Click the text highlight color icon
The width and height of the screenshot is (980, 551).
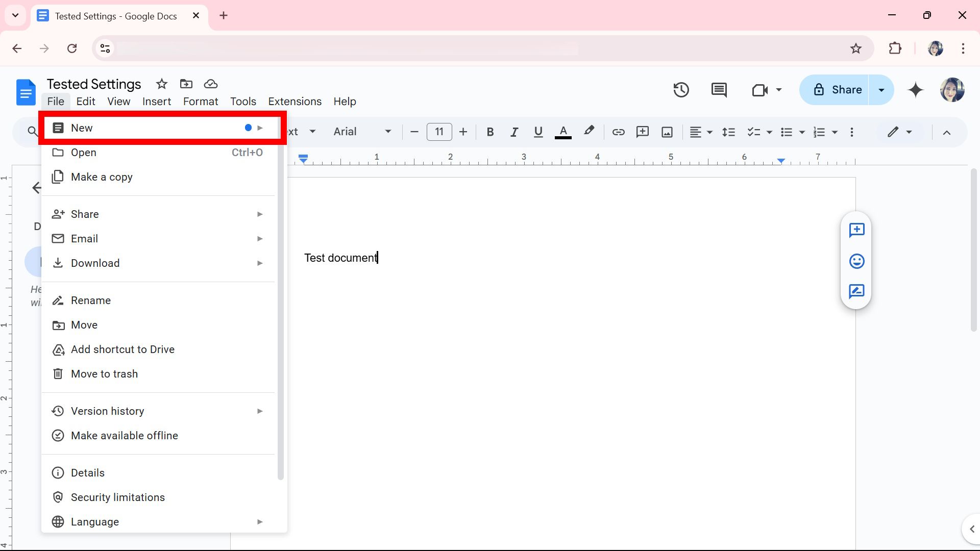[589, 131]
